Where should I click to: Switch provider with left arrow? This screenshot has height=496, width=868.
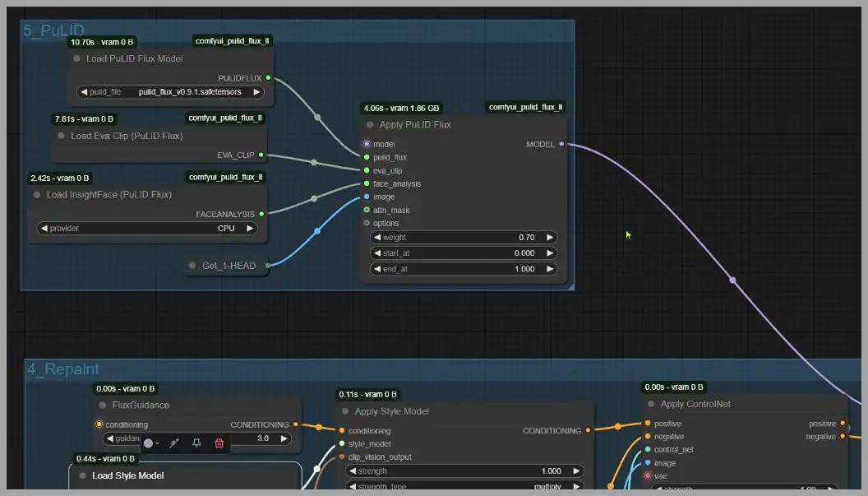(44, 229)
